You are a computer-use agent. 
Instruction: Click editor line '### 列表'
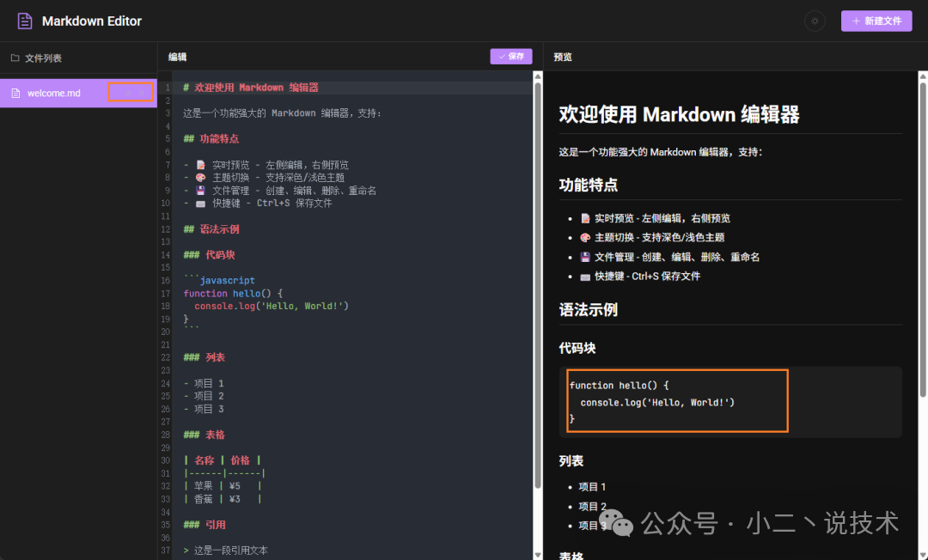pos(205,358)
